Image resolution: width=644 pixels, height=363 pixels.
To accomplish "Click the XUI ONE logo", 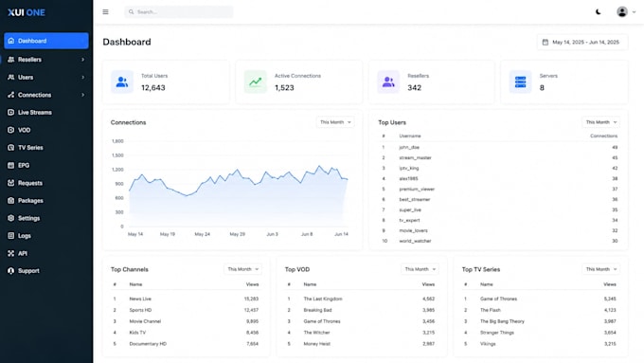I will (x=27, y=12).
